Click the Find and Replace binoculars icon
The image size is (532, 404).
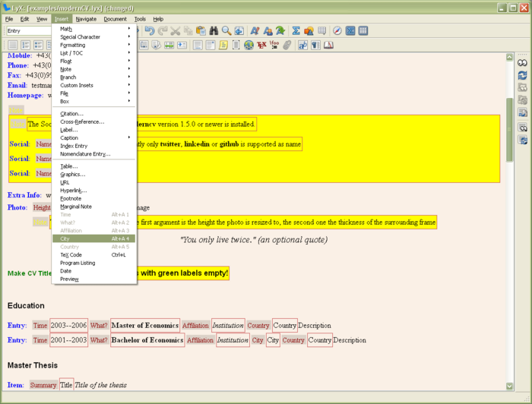(214, 31)
